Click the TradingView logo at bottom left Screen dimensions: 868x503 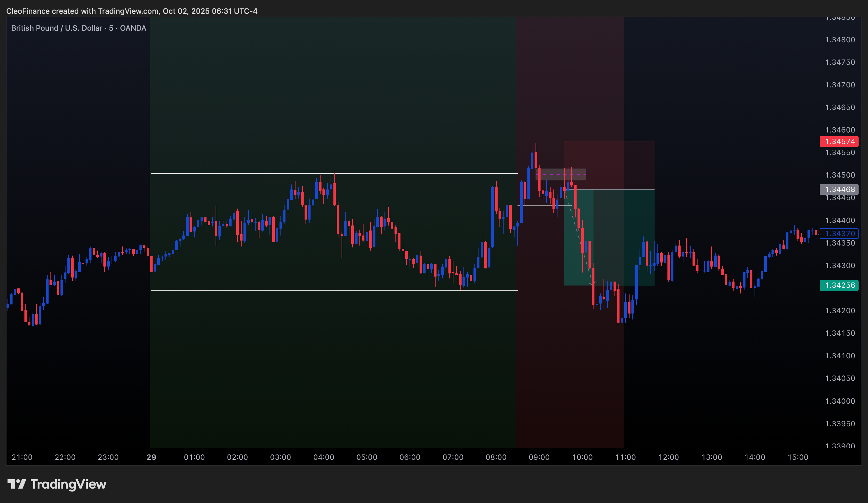[57, 484]
